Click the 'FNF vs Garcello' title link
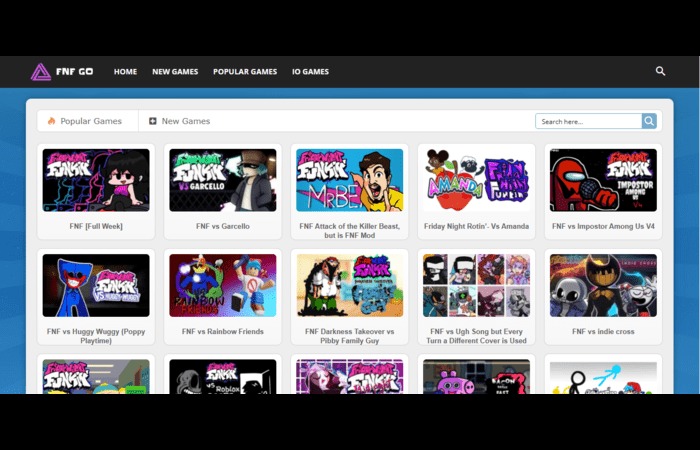Viewport: 700px width, 450px height. click(223, 226)
